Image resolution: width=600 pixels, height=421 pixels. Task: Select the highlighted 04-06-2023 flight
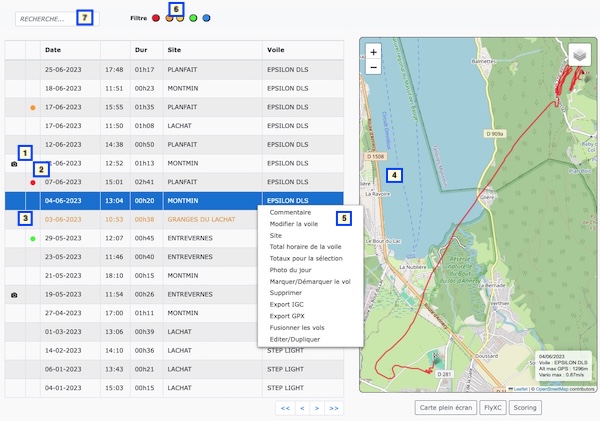tap(174, 201)
